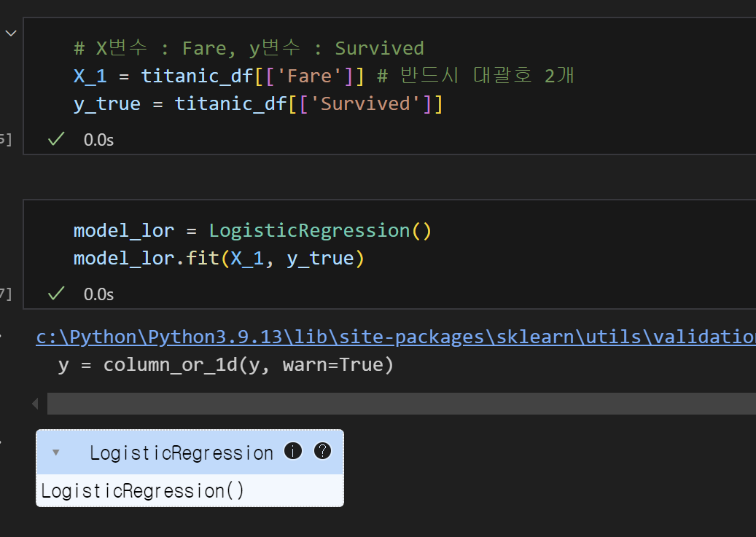Click the model_lor.fit(X_1, y_true) line

pyautogui.click(x=219, y=259)
